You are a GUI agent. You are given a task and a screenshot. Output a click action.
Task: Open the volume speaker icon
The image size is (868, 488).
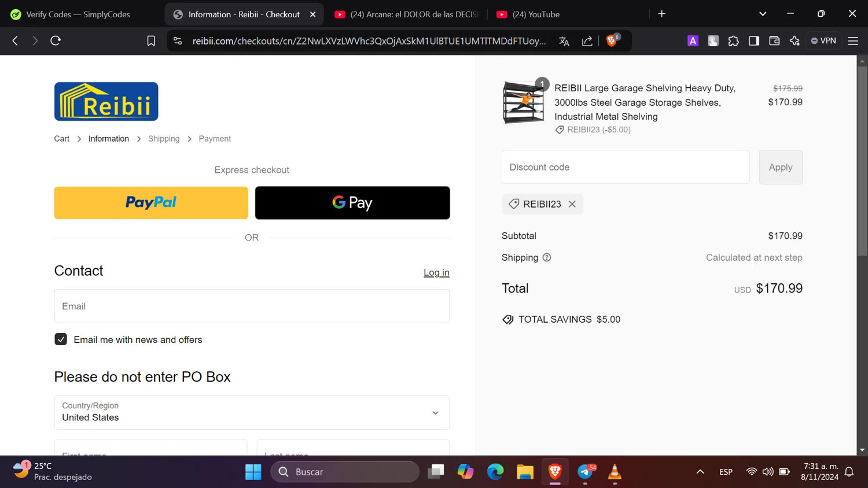768,472
